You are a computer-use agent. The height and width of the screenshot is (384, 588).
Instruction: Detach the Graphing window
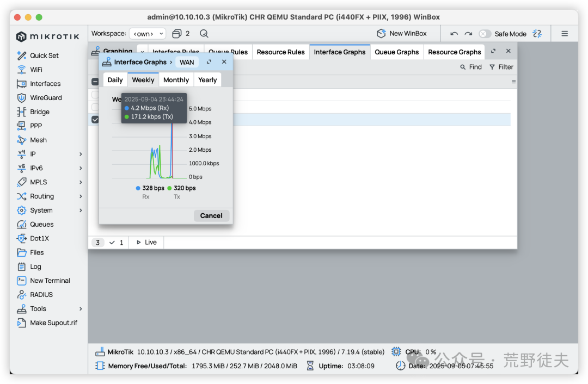click(x=493, y=51)
